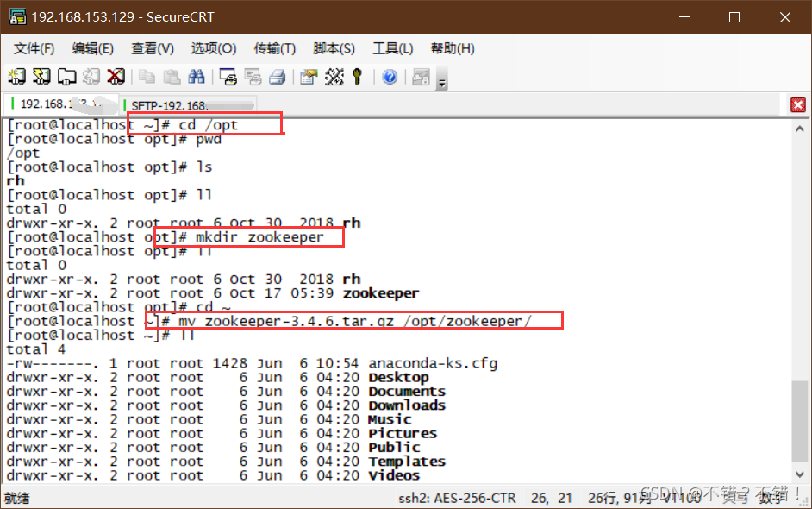Click the Print Screen toolbar icon

pos(228,77)
